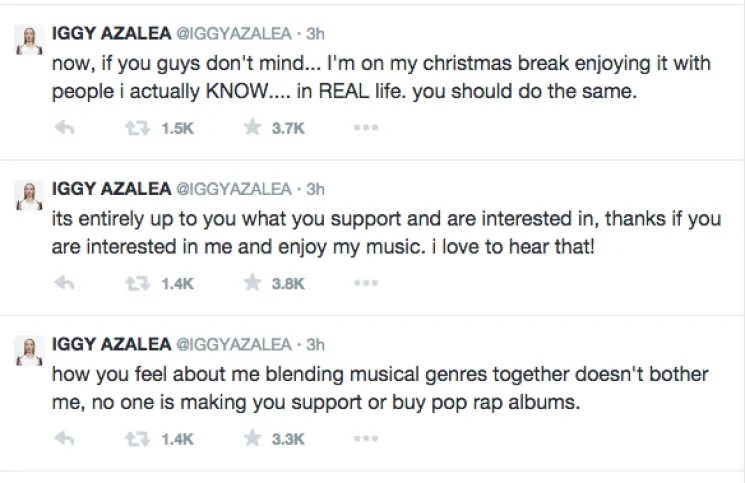Screen dimensions: 745x483
Task: Retweet the 'pop rap albums' tweet
Action: [135, 438]
